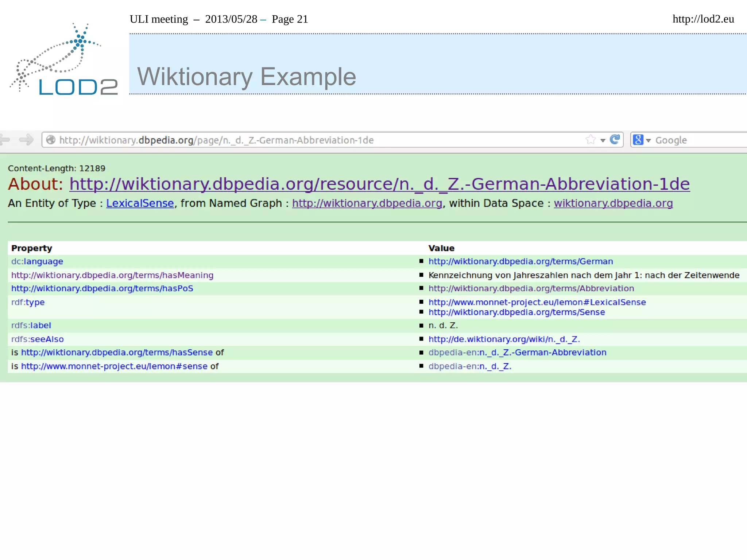Open the terms/Abbreviation value link

point(531,288)
